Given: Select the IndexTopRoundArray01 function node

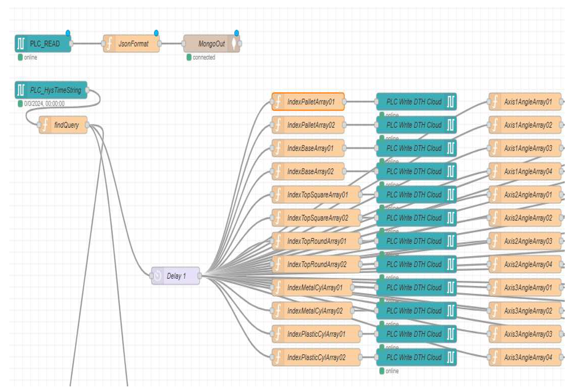Looking at the screenshot, I should 317,241.
